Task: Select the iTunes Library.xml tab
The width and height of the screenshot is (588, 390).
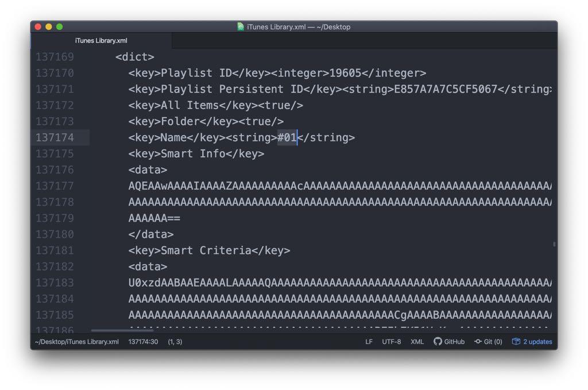Action: coord(101,41)
